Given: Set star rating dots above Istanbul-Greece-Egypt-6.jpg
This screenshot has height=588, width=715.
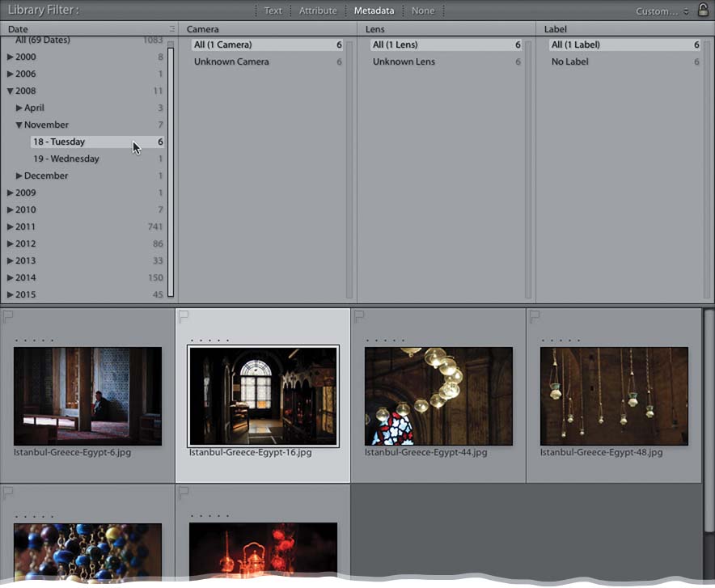Looking at the screenshot, I should tap(34, 341).
